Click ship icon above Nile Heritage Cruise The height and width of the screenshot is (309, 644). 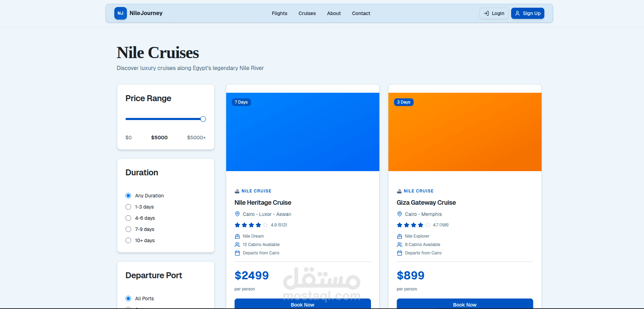point(237,191)
